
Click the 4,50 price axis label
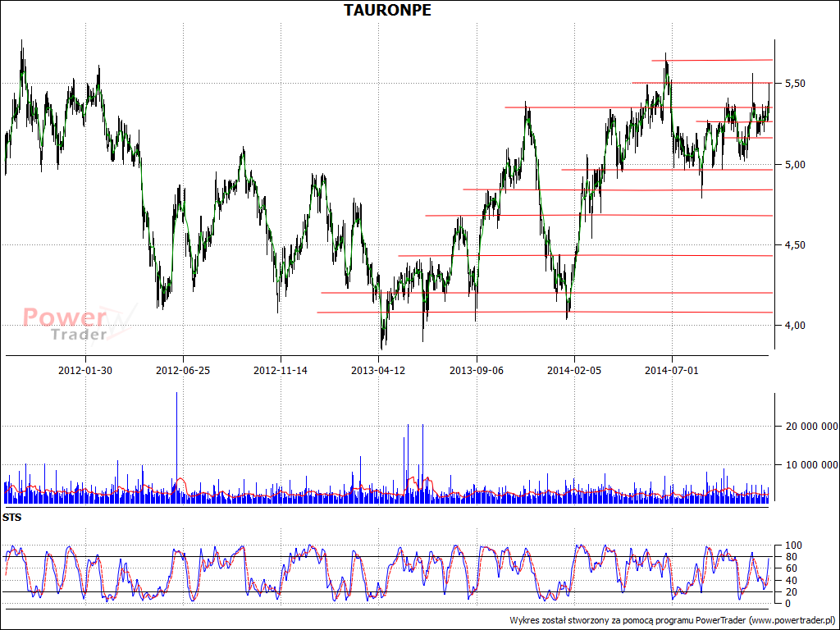(795, 244)
